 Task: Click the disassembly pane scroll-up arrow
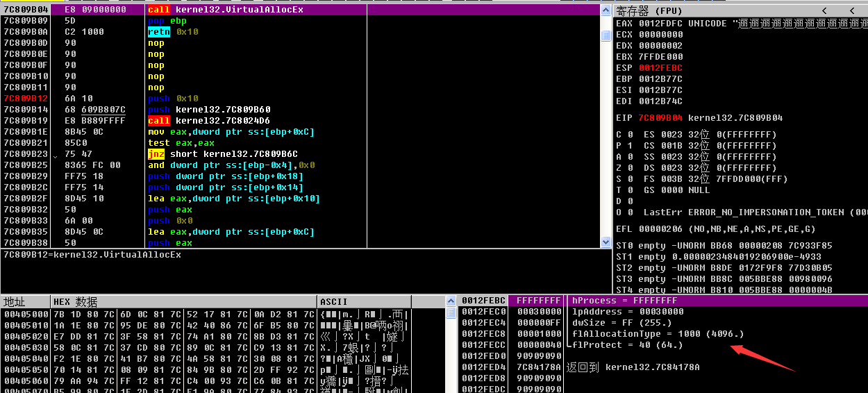pos(606,10)
